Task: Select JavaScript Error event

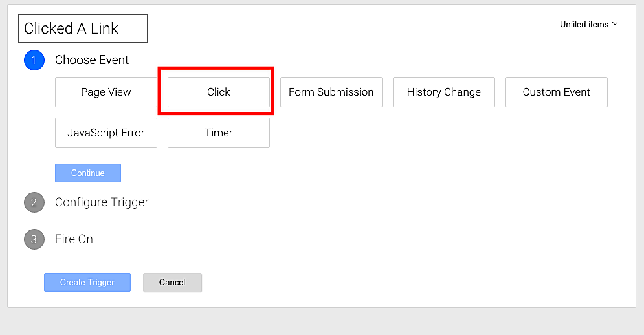Action: tap(106, 133)
